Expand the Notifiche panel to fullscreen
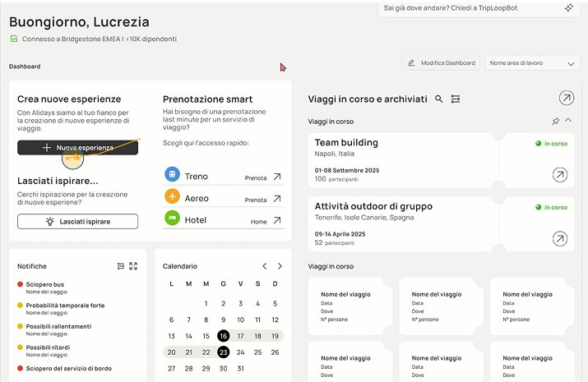The image size is (588, 382). pos(133,266)
